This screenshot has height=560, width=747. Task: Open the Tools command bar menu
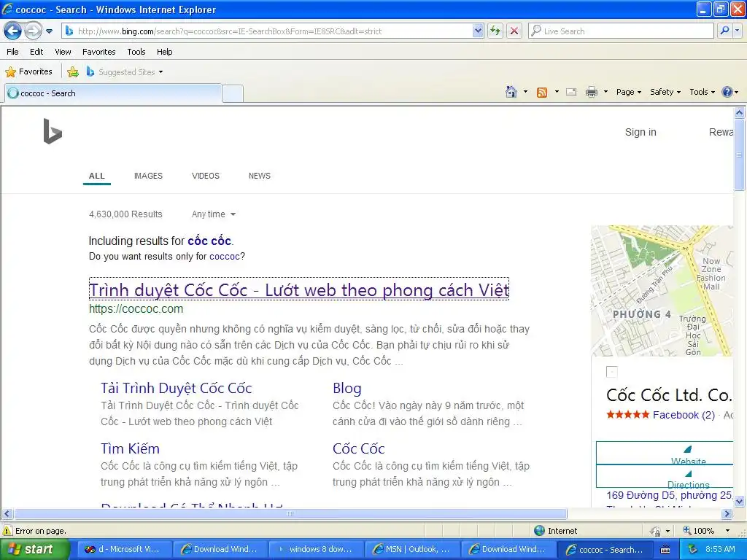[703, 92]
